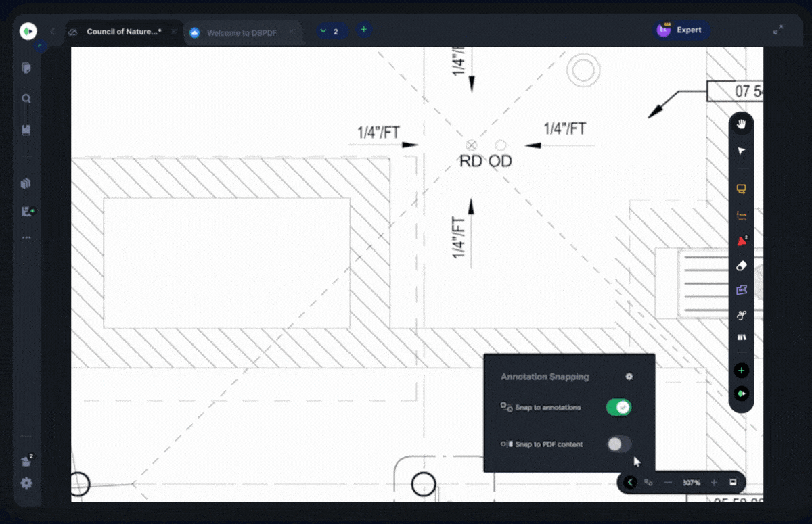Disable Snap to annotations

(x=618, y=407)
